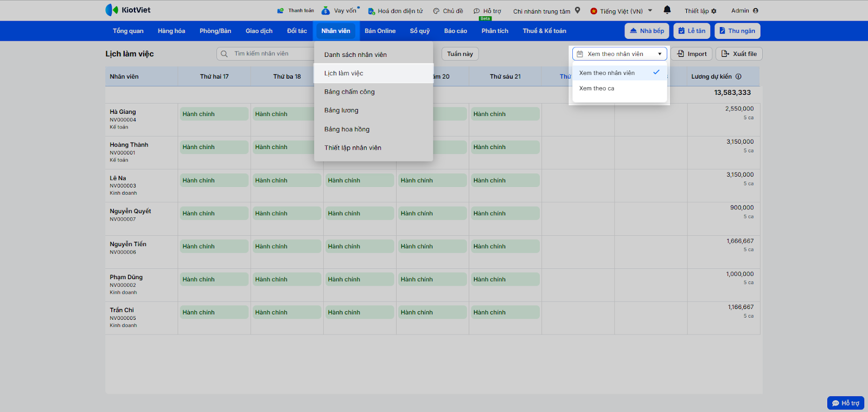Click Phạm Dũng's Thứ sáu 21 Hành chính shift
This screenshot has width=868, height=412.
[x=505, y=279]
